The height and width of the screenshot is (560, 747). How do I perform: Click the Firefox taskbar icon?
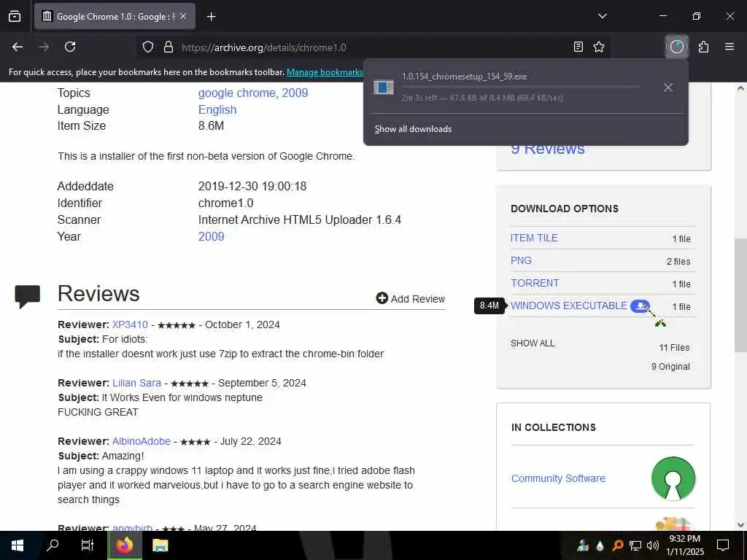tap(125, 545)
